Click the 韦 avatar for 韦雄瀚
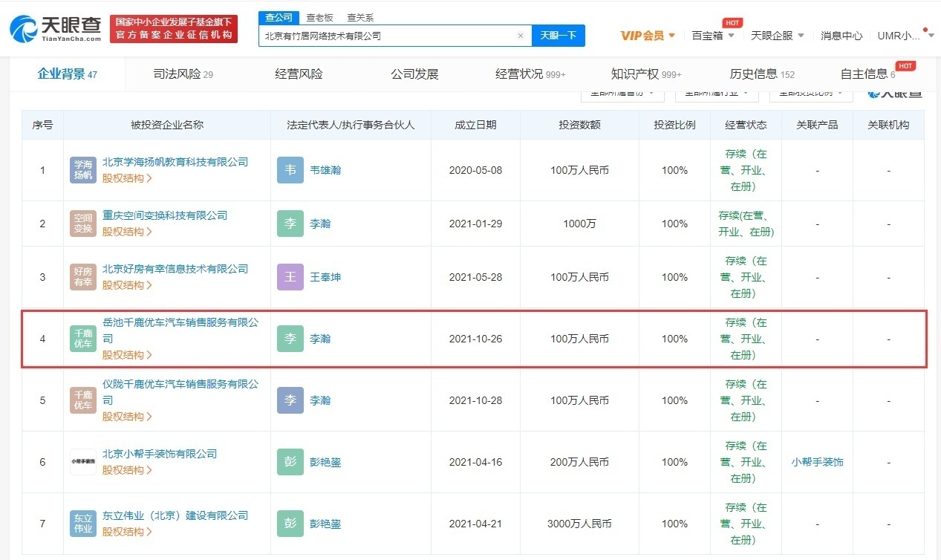Viewport: 941px width, 560px height. pyautogui.click(x=290, y=170)
